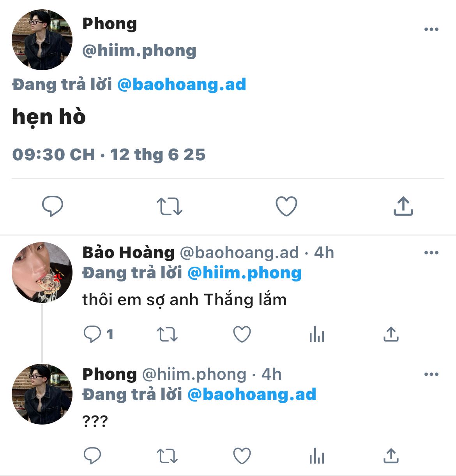
Task: Open the @hiim.phong mention in Bảo Hoàng's reply
Action: click(x=244, y=273)
